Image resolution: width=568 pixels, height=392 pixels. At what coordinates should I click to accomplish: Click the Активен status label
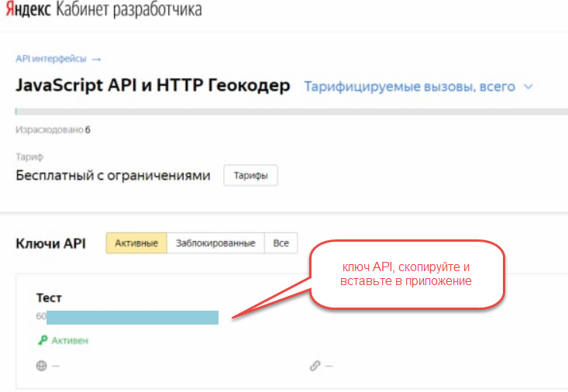[x=70, y=341]
